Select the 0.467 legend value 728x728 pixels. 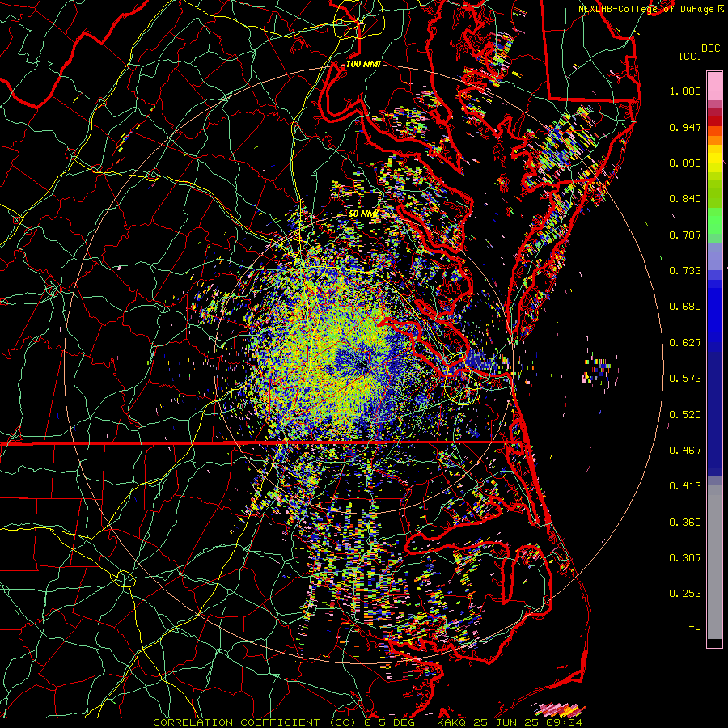tap(685, 451)
